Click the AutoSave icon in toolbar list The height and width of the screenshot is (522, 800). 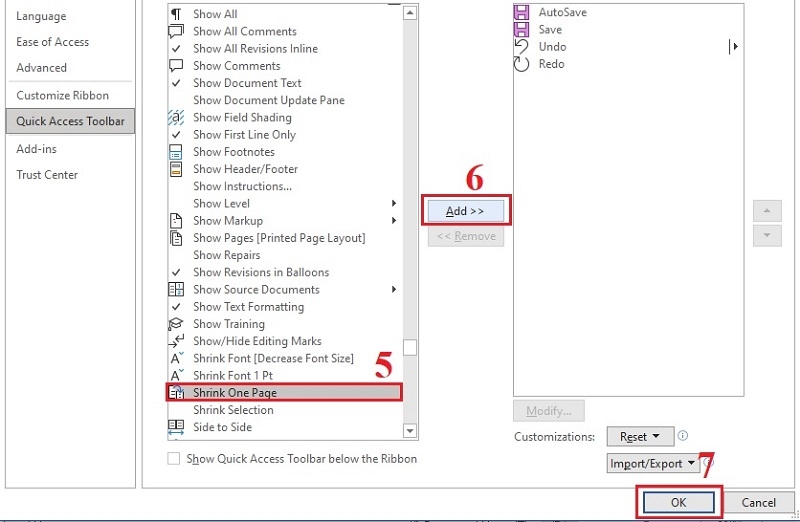pyautogui.click(x=521, y=12)
